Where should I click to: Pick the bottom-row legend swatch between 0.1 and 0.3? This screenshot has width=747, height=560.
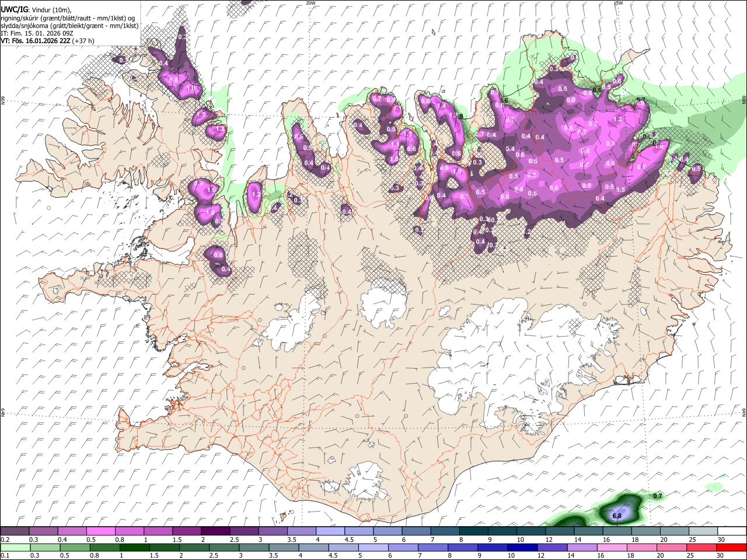15,547
